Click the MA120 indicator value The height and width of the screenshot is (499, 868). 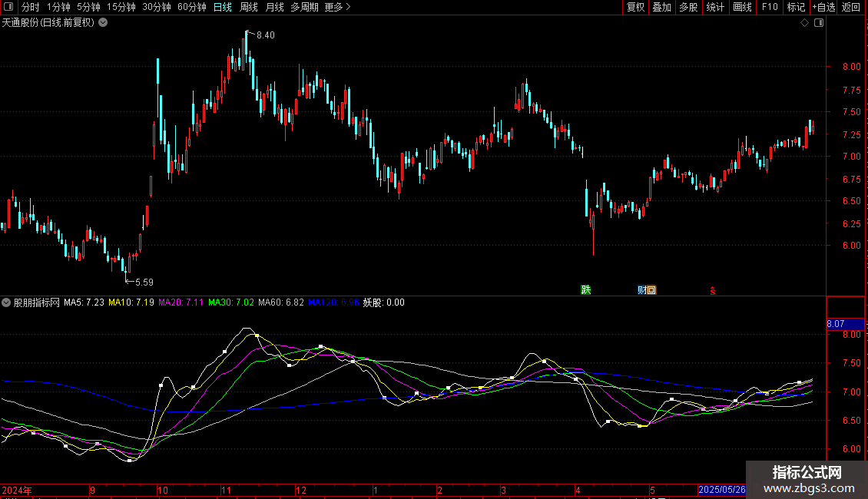coord(334,302)
